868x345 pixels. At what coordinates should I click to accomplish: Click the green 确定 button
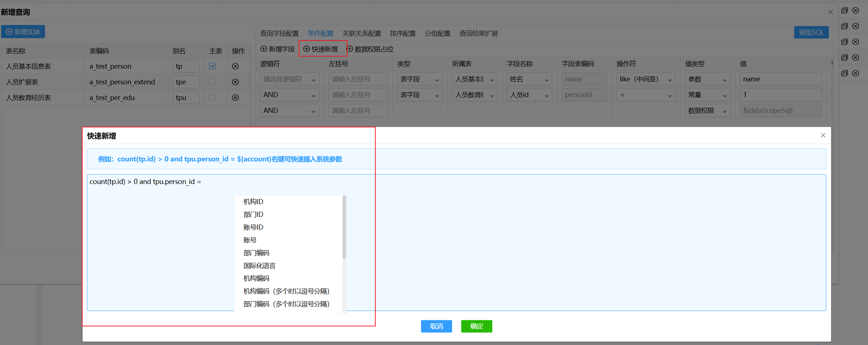[476, 326]
